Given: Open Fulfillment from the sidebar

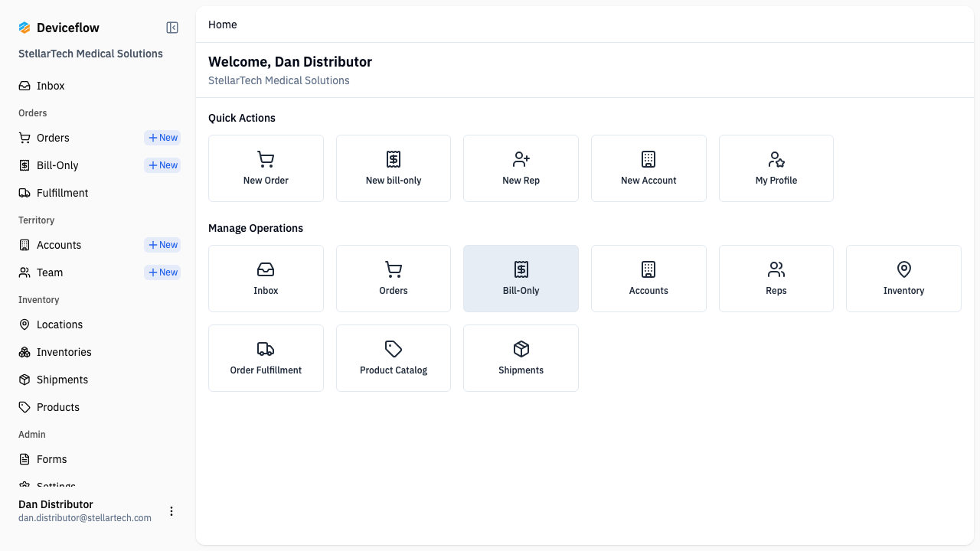Looking at the screenshot, I should (61, 192).
